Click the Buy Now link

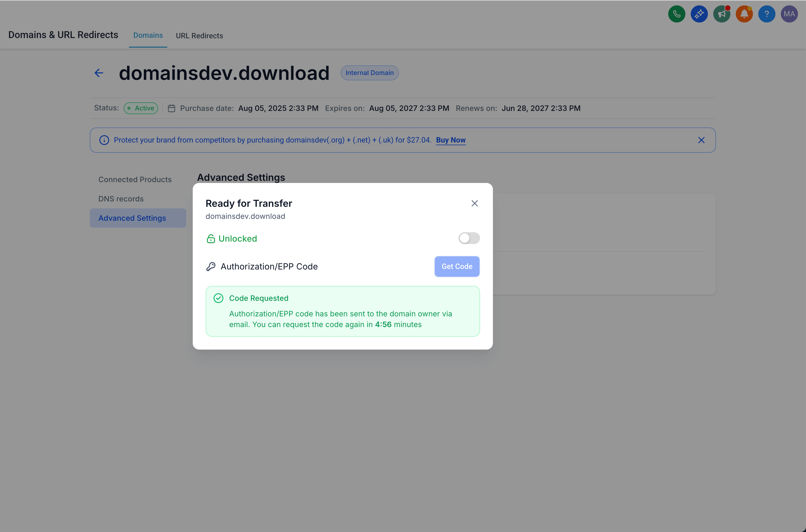click(x=451, y=140)
